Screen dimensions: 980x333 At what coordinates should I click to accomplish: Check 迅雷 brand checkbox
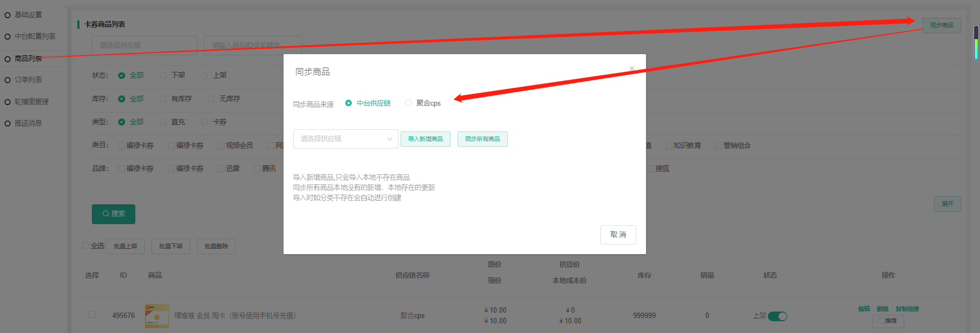click(x=221, y=168)
